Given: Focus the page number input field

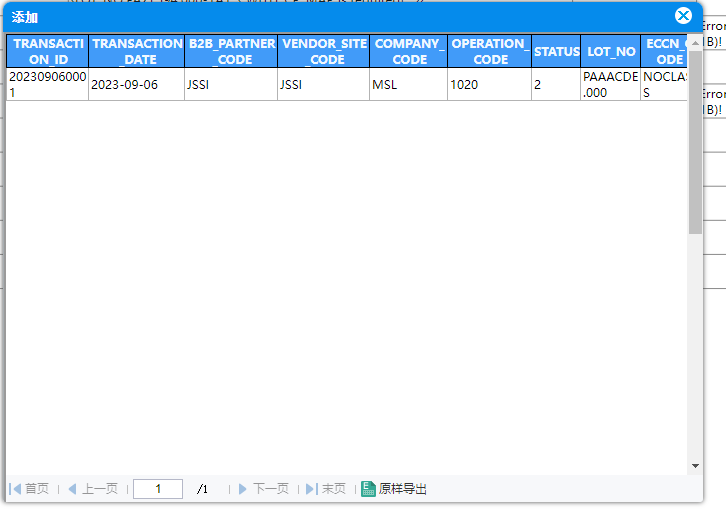Looking at the screenshot, I should [158, 488].
